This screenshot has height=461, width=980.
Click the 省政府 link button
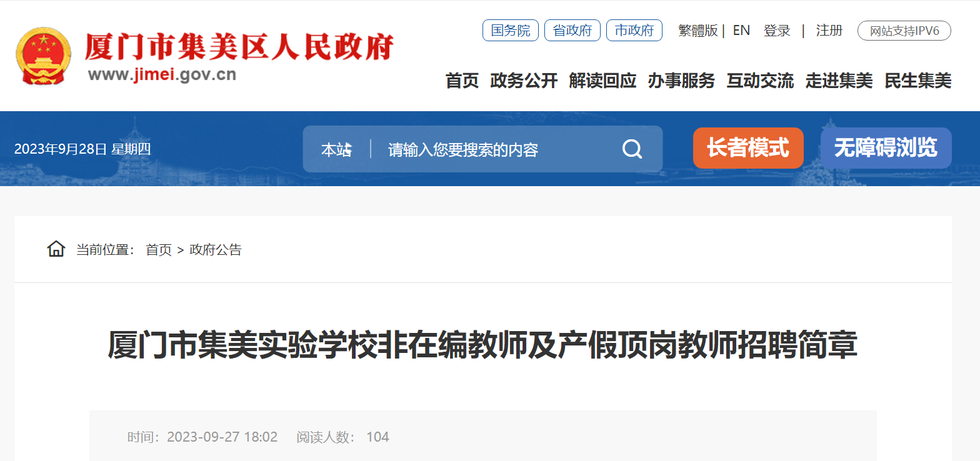coord(572,31)
